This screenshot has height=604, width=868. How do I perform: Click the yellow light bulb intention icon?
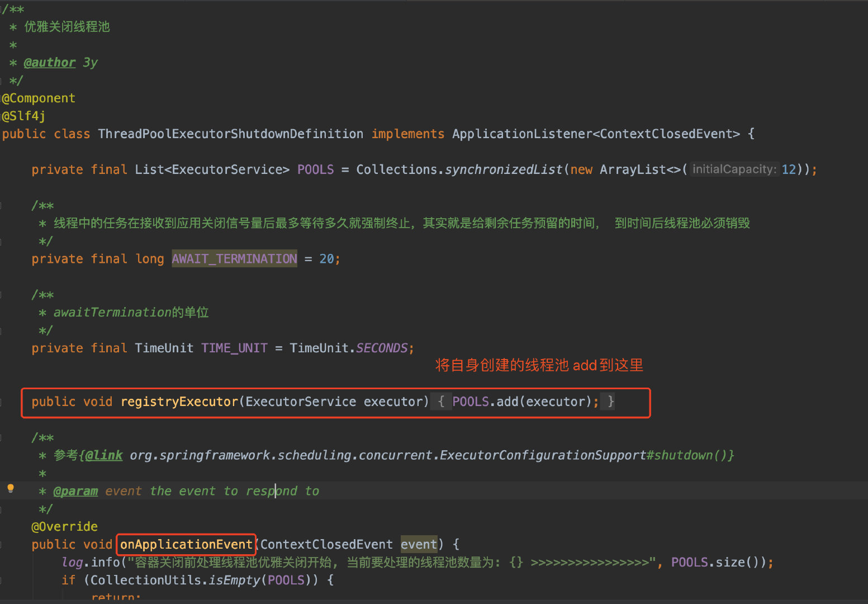click(x=10, y=489)
